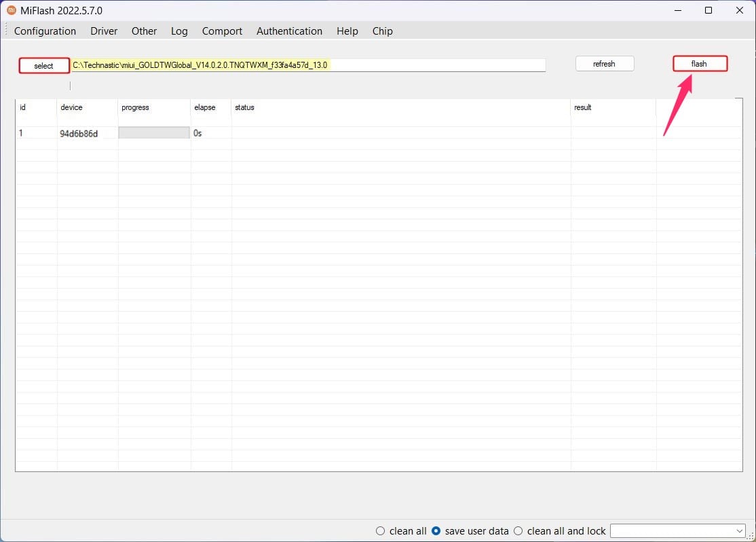
Task: Minimize the MiFlash window
Action: [x=677, y=10]
